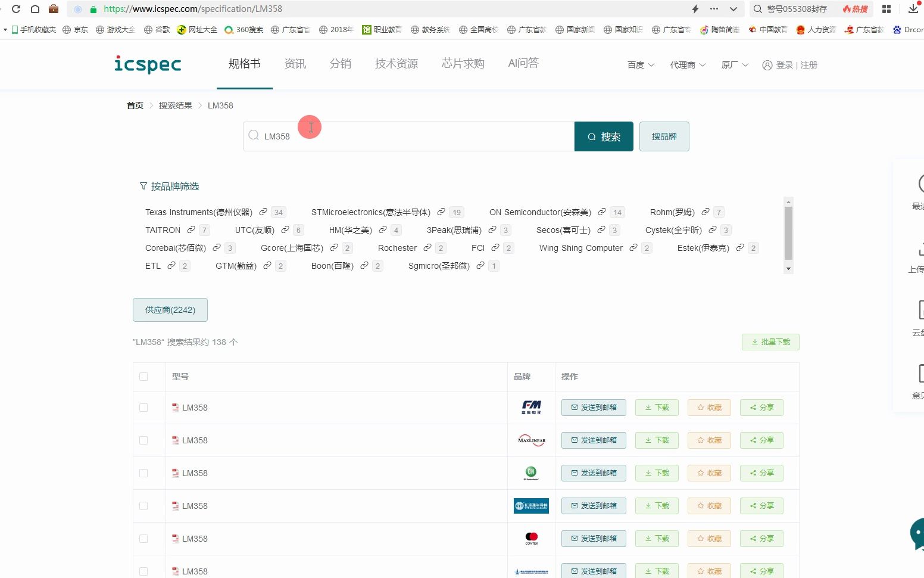The width and height of the screenshot is (924, 578).
Task: Check the ON Semiconductor LM358 row checkbox
Action: tap(143, 473)
